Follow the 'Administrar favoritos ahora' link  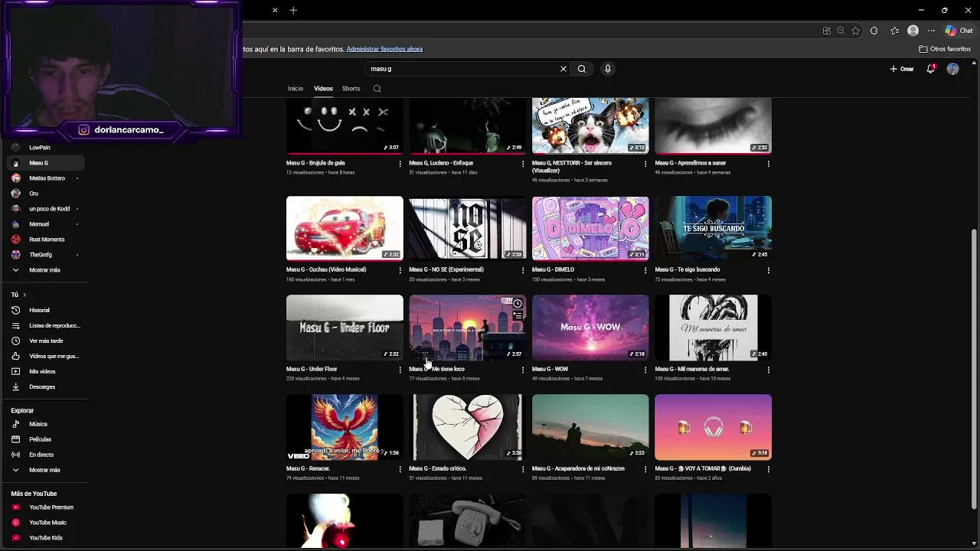(384, 49)
